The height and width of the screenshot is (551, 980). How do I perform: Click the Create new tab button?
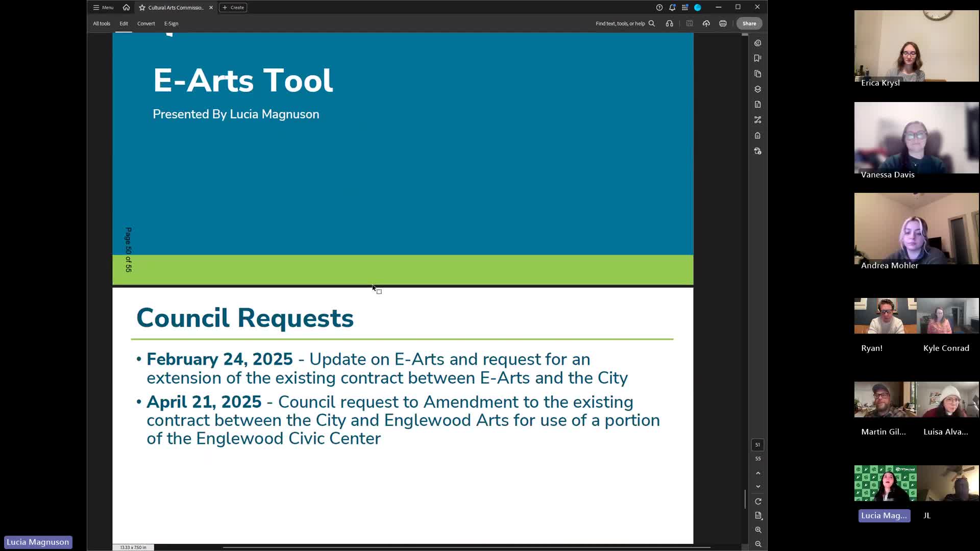[233, 8]
